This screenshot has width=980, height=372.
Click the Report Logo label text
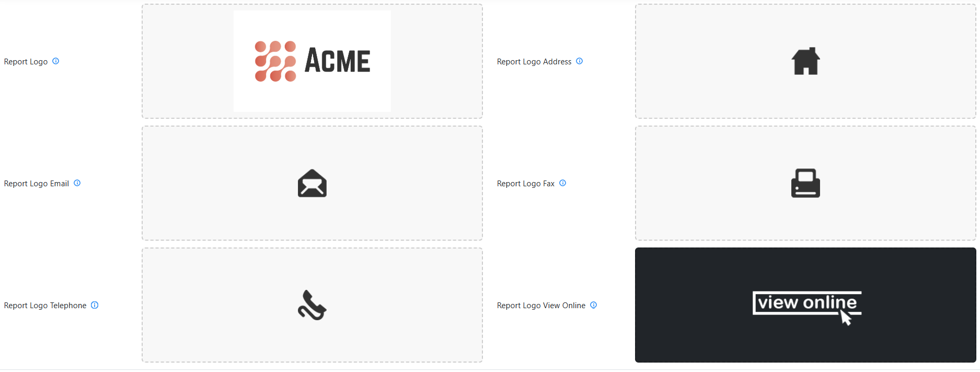[26, 62]
